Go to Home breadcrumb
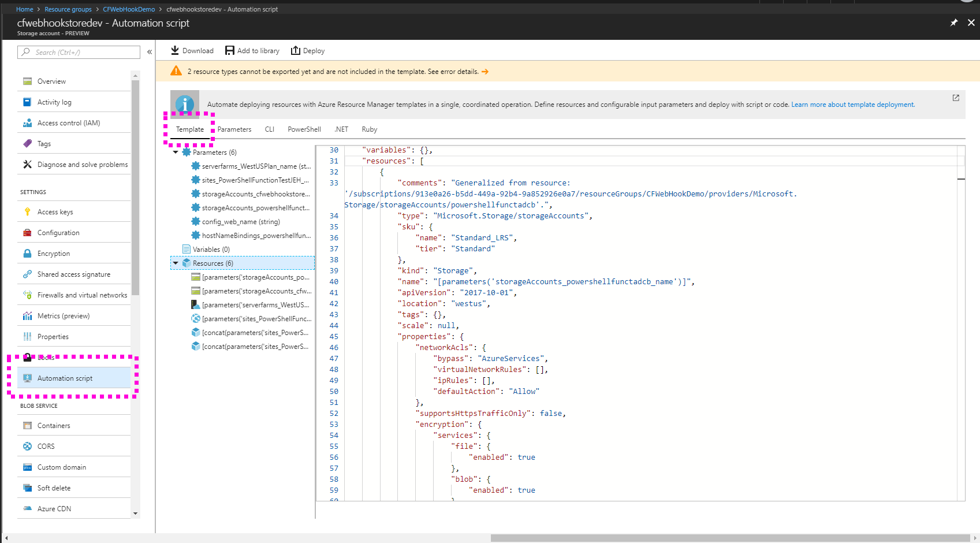Viewport: 980px width, 543px height. point(24,9)
